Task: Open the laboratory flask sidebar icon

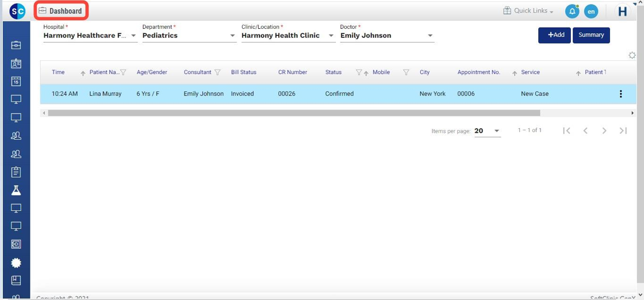Action: point(16,190)
